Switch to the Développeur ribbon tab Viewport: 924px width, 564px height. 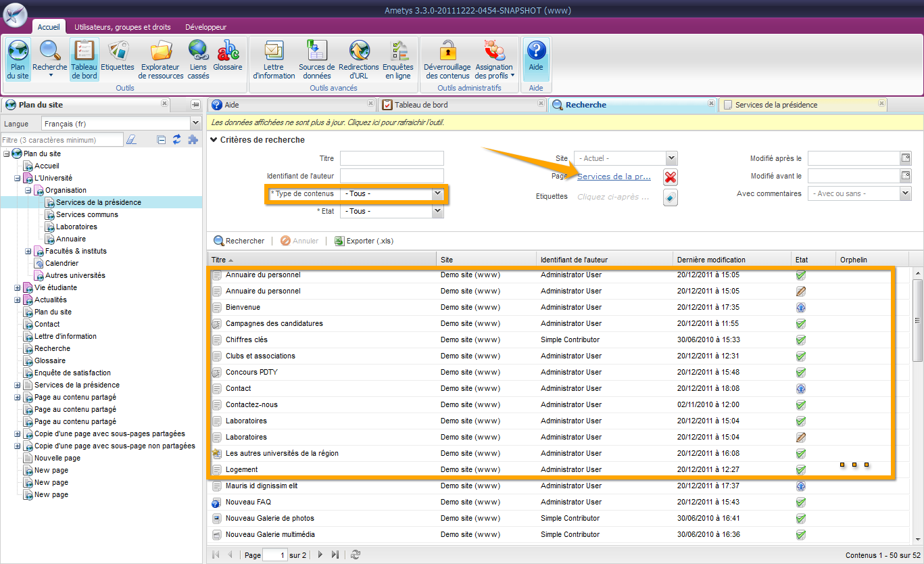[x=205, y=27]
